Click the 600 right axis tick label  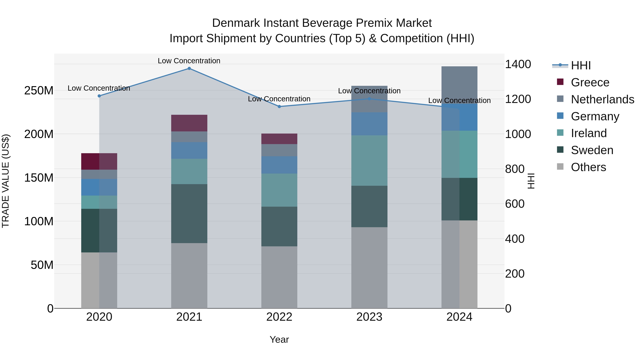[x=515, y=204]
